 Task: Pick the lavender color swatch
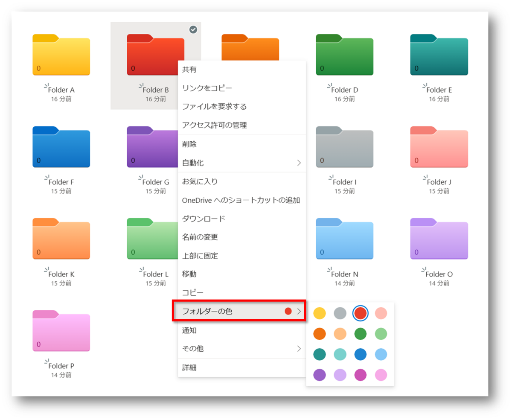pos(340,375)
